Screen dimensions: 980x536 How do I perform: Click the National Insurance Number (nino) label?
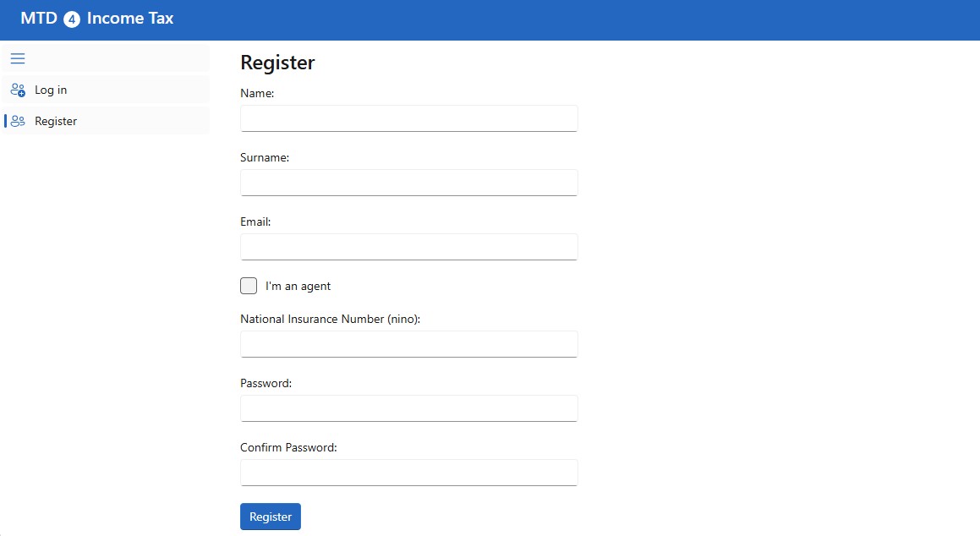[x=330, y=320]
